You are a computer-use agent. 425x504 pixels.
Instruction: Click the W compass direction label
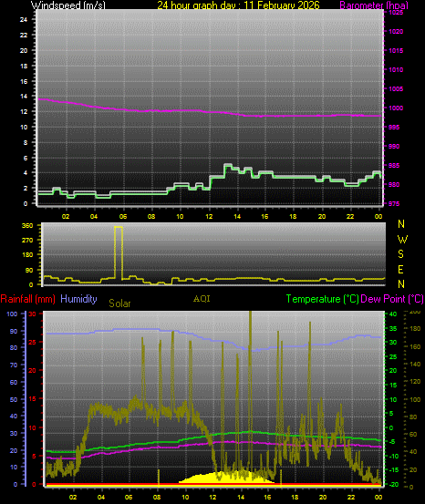[402, 239]
